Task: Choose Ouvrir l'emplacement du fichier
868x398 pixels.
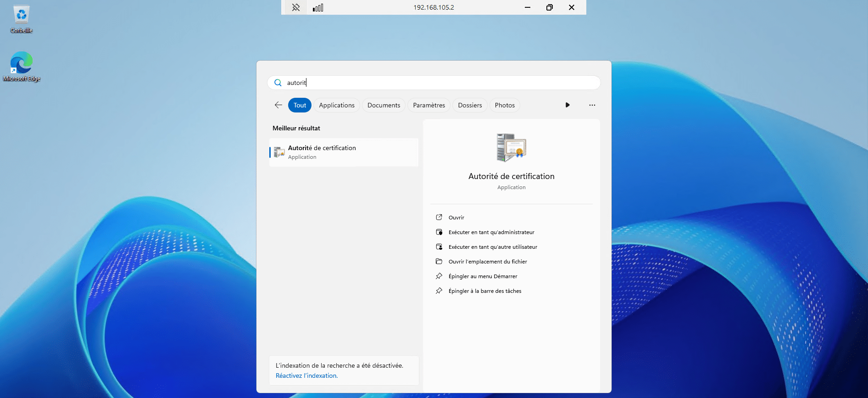Action: click(487, 262)
